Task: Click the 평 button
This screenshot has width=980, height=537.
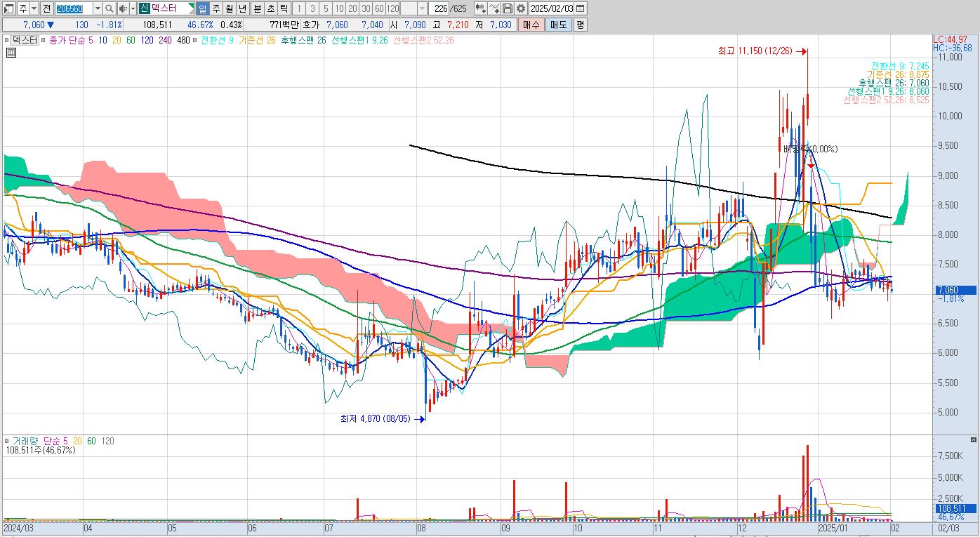Action: tap(580, 25)
